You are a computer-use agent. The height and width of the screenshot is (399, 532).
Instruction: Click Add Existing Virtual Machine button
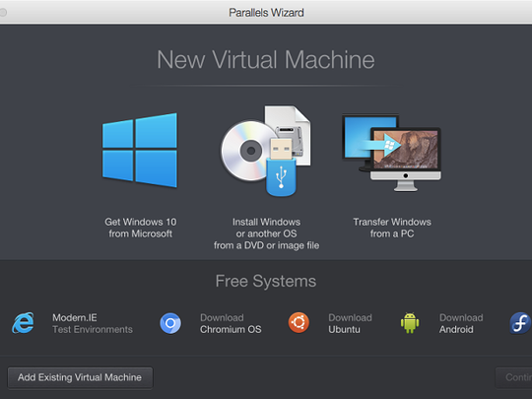(x=80, y=377)
